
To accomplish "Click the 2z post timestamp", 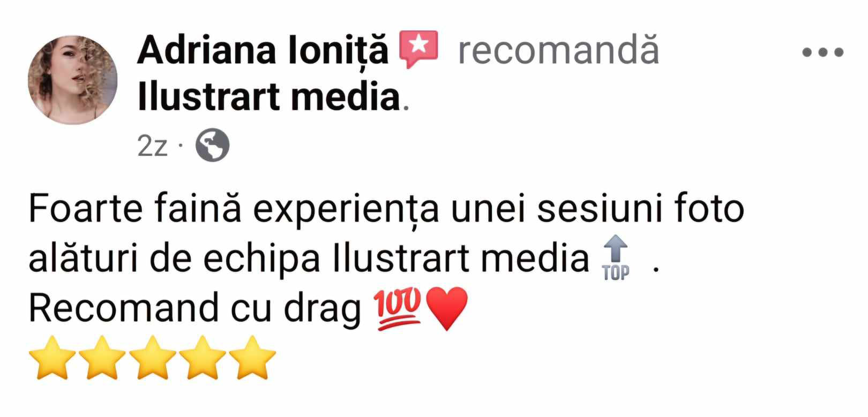I will pyautogui.click(x=153, y=146).
